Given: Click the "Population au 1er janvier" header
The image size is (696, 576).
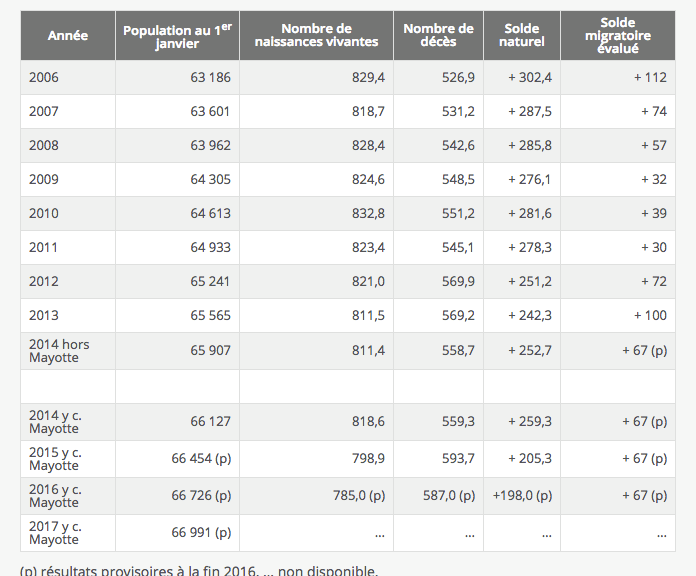Looking at the screenshot, I should (x=177, y=36).
